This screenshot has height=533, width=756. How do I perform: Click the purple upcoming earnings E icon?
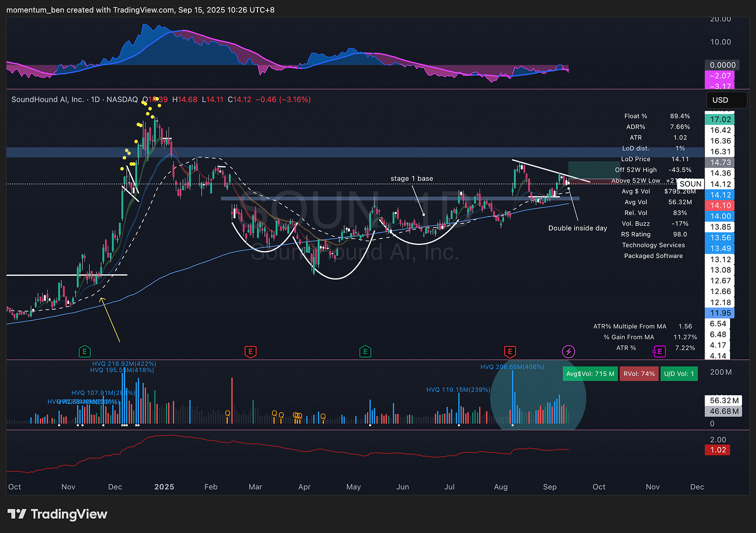tap(659, 352)
